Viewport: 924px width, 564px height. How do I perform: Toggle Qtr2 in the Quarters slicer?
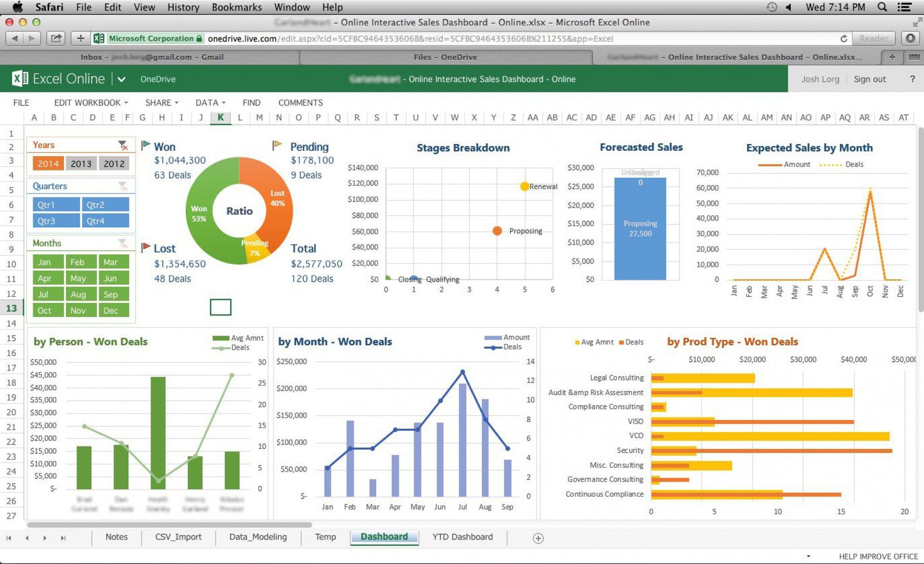click(x=105, y=204)
